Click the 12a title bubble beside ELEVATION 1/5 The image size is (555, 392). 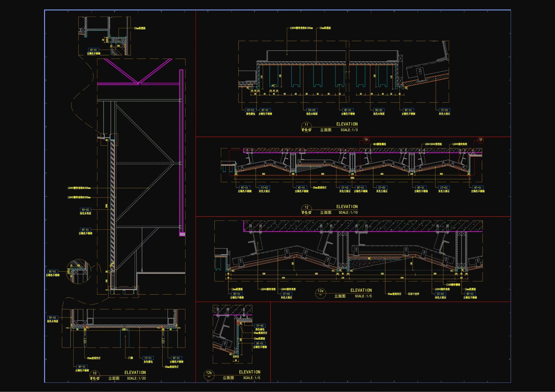[x=320, y=293]
